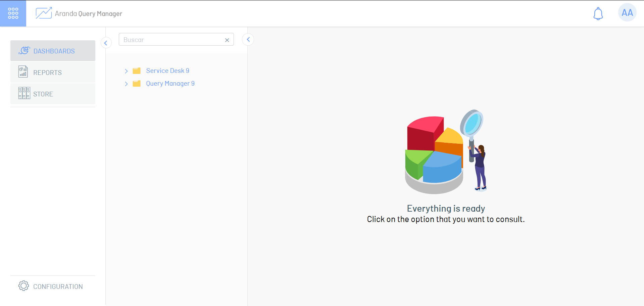Switch to the Reports section
This screenshot has height=306, width=644.
click(x=47, y=73)
